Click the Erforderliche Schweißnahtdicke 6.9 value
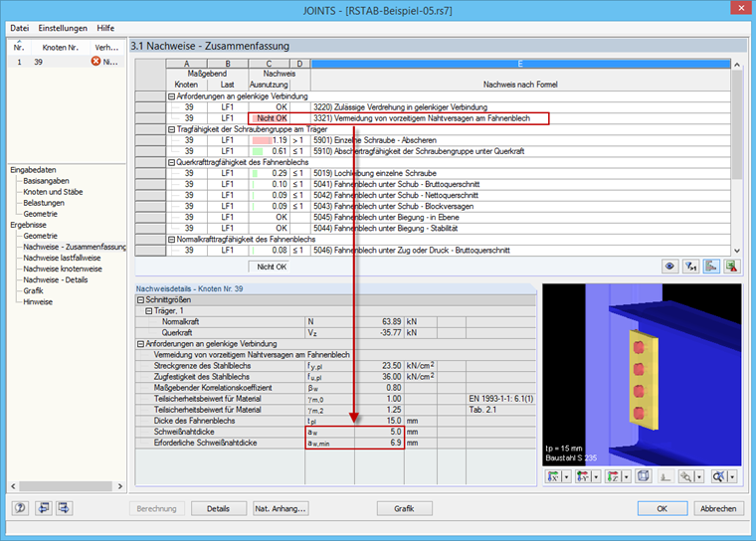 pos(379,443)
